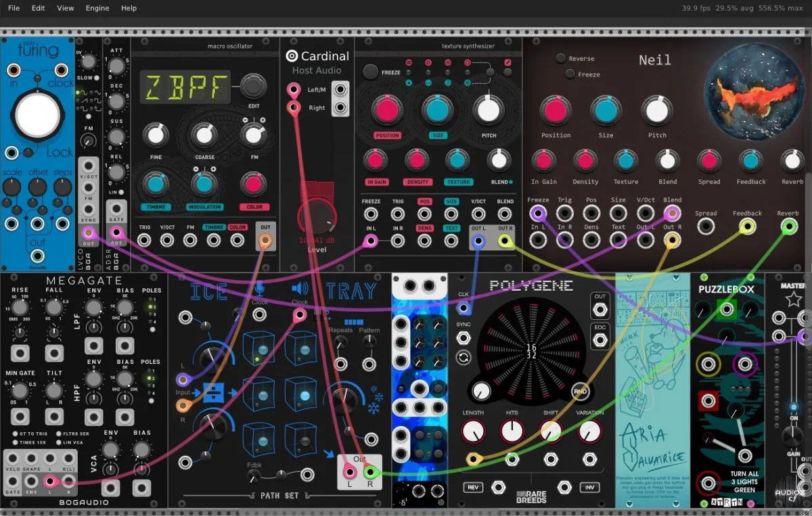Click the Polygene OUT jack
The width and height of the screenshot is (812, 516).
(600, 310)
